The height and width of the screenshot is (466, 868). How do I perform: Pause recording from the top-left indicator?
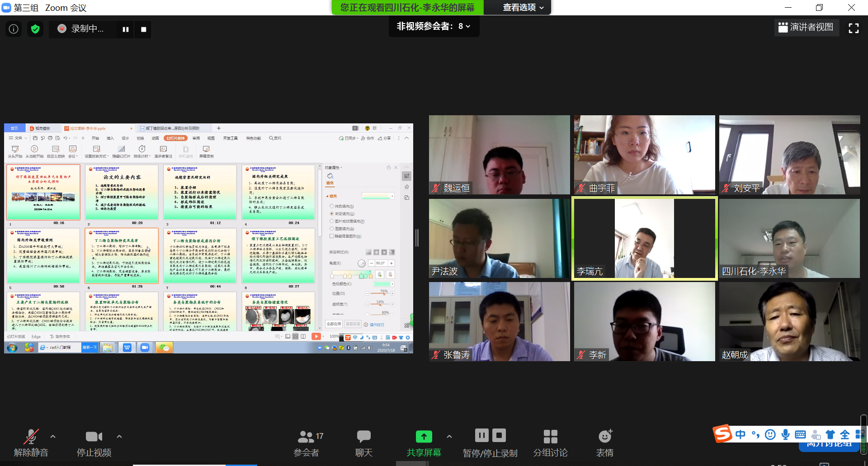point(126,29)
